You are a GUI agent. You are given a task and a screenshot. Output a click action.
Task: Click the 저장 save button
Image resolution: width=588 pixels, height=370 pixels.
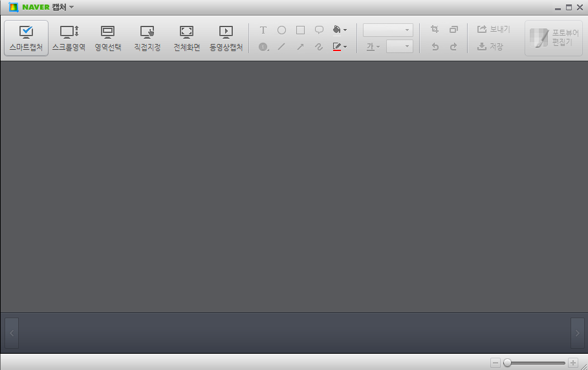[x=490, y=47]
